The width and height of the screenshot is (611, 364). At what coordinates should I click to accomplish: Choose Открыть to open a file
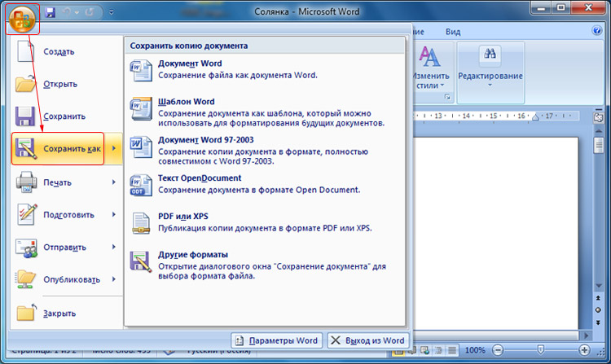[x=67, y=84]
